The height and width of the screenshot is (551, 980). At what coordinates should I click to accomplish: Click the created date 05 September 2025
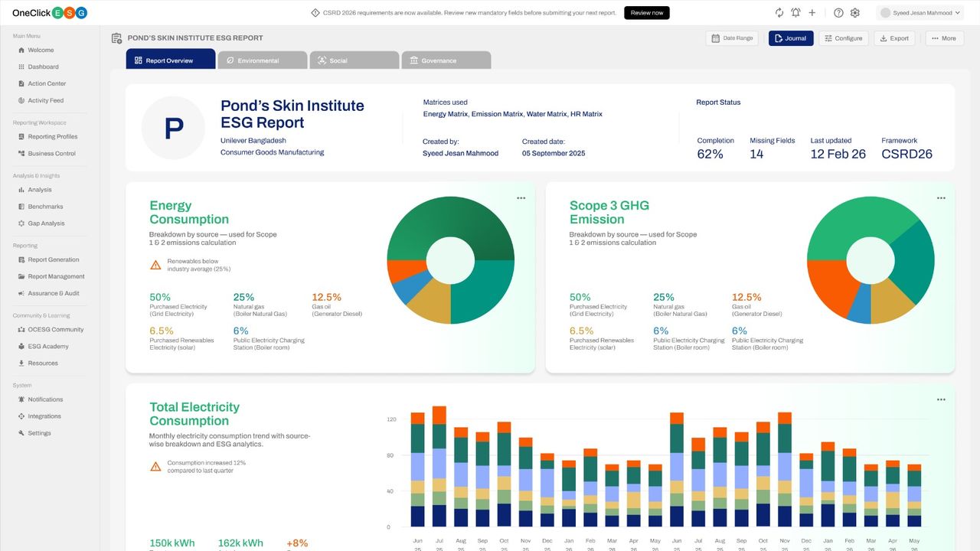click(554, 154)
